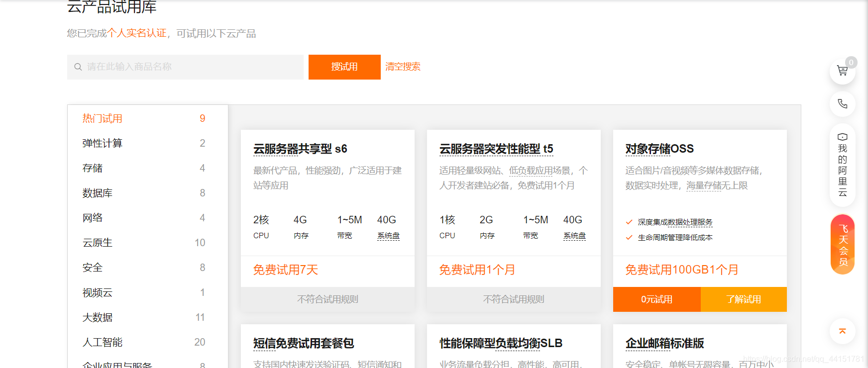Select the 网络 category
This screenshot has height=368, width=868.
pos(148,218)
